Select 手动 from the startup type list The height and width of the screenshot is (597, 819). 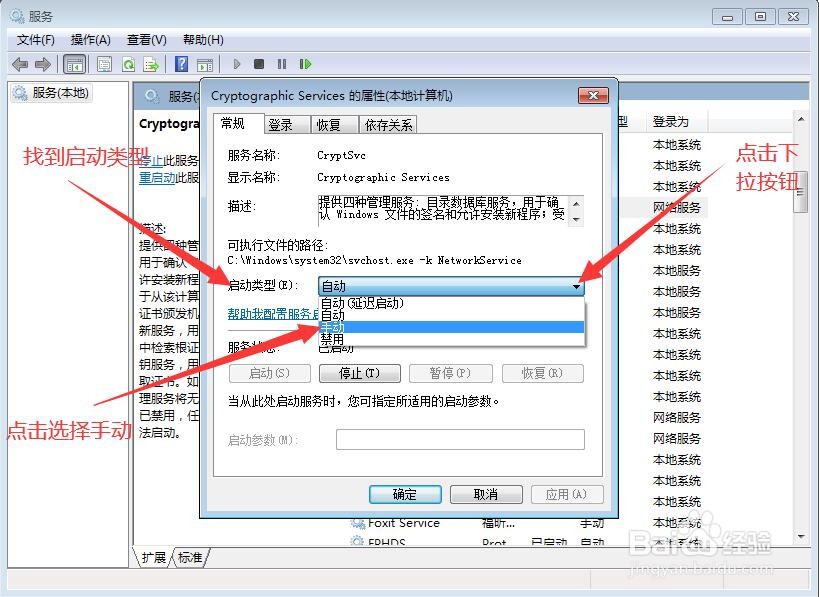coord(340,327)
